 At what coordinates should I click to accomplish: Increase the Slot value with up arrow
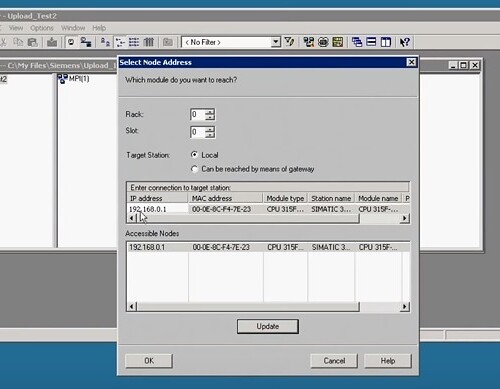pos(210,129)
